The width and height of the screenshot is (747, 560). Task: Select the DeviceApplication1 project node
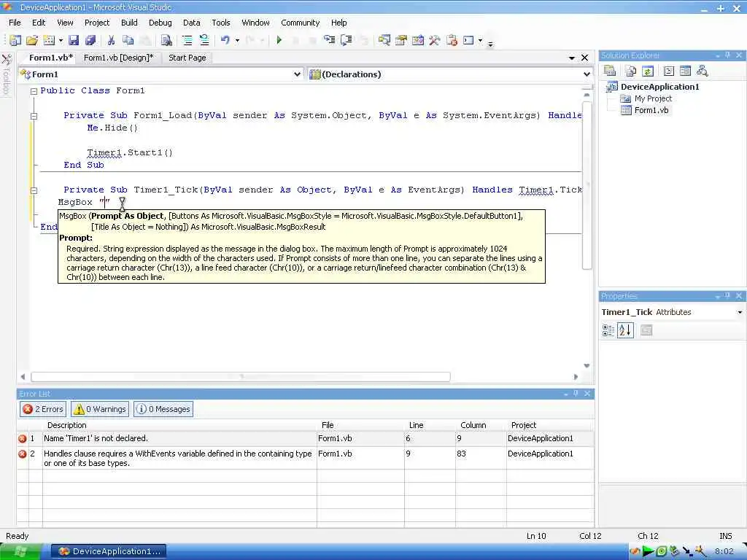tap(659, 87)
